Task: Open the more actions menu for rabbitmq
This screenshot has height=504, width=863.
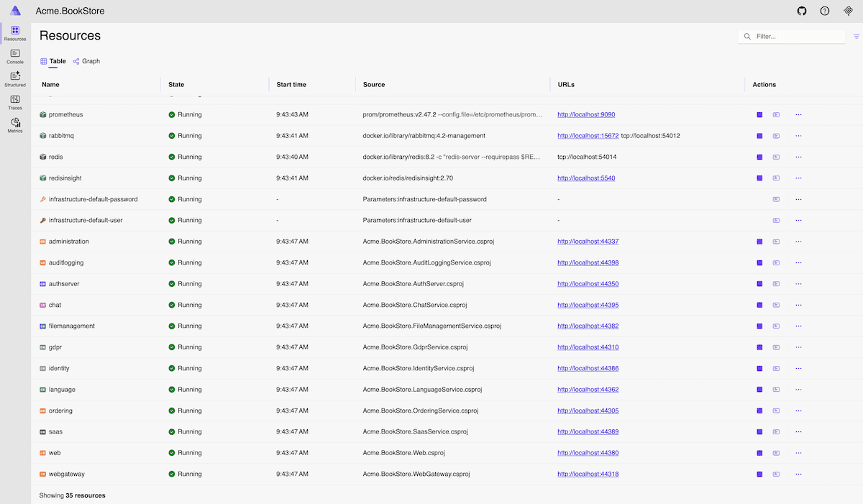Action: (x=798, y=135)
